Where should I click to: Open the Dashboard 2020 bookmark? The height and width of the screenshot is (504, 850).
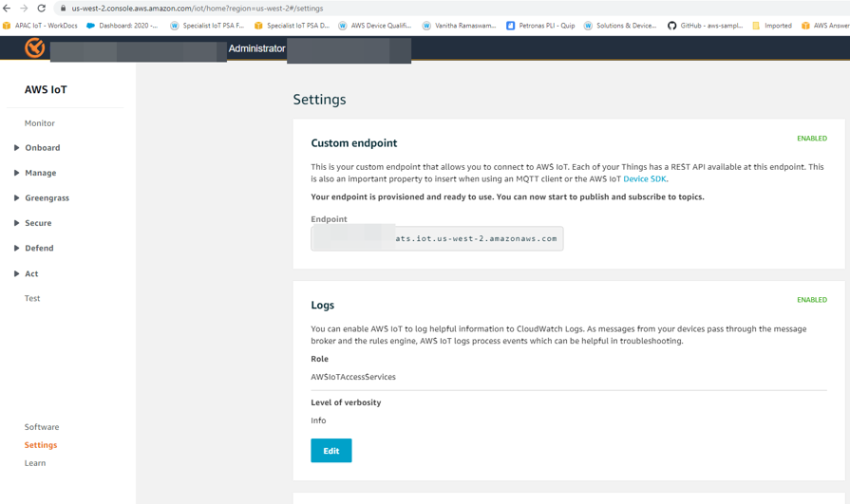(x=122, y=26)
